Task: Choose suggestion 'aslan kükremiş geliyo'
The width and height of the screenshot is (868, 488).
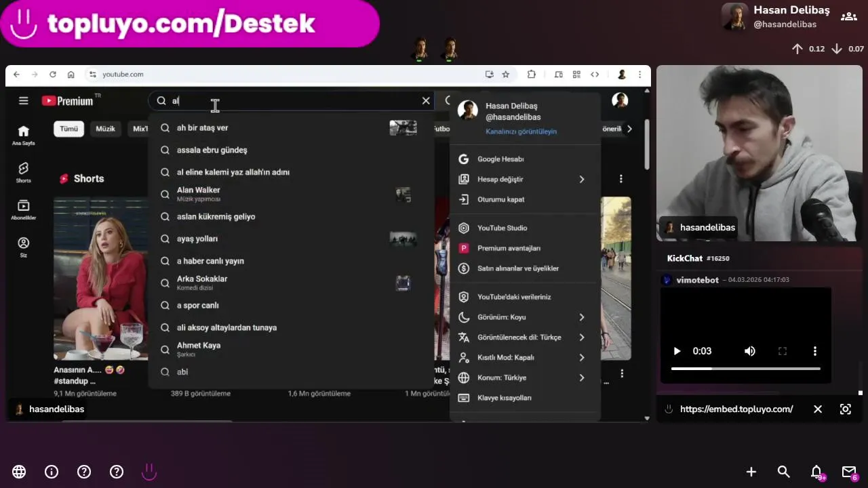Action: [x=291, y=217]
